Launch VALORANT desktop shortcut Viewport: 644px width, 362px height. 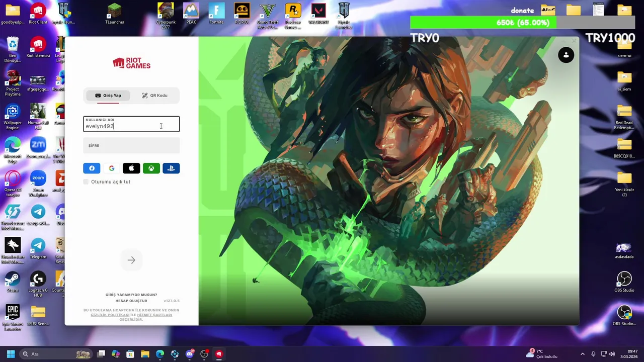[318, 14]
